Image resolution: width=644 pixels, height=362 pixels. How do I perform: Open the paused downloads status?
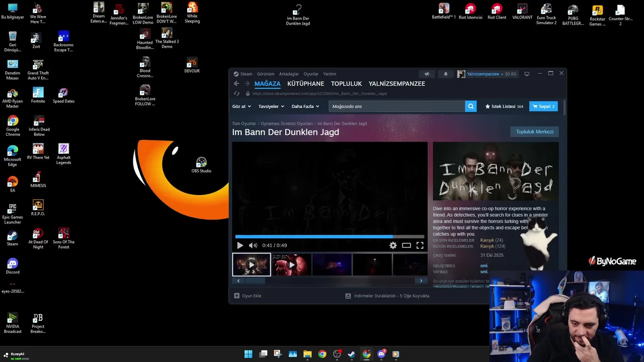(x=387, y=296)
